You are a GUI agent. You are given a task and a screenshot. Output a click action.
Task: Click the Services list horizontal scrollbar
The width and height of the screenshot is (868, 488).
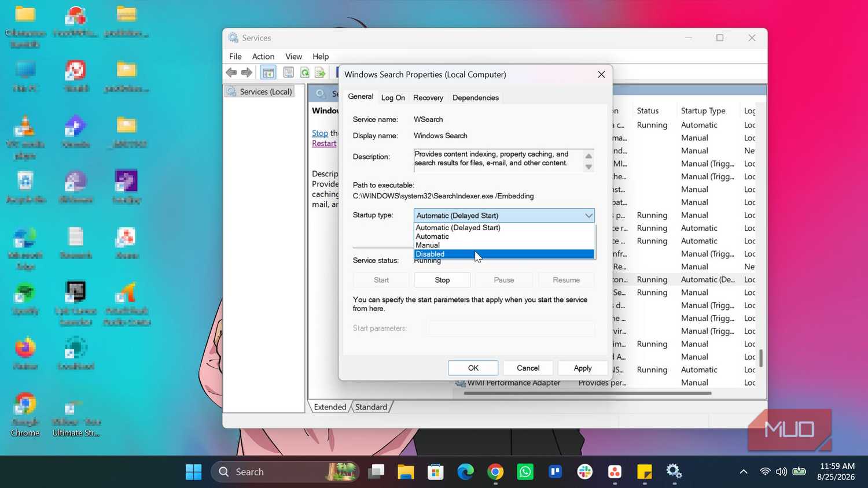pyautogui.click(x=587, y=393)
